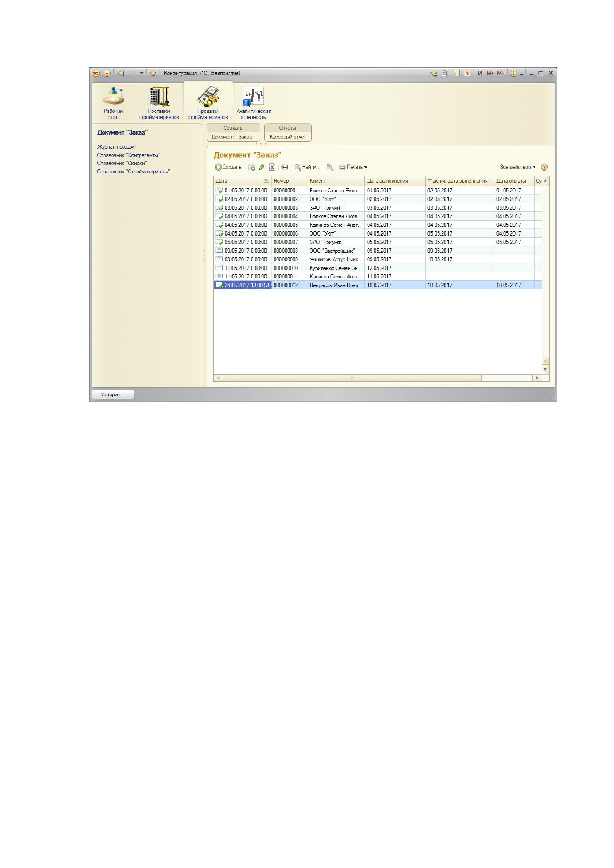Switch to 'Аналитическая отчетность' section
This screenshot has width=614, height=868.
pyautogui.click(x=254, y=103)
